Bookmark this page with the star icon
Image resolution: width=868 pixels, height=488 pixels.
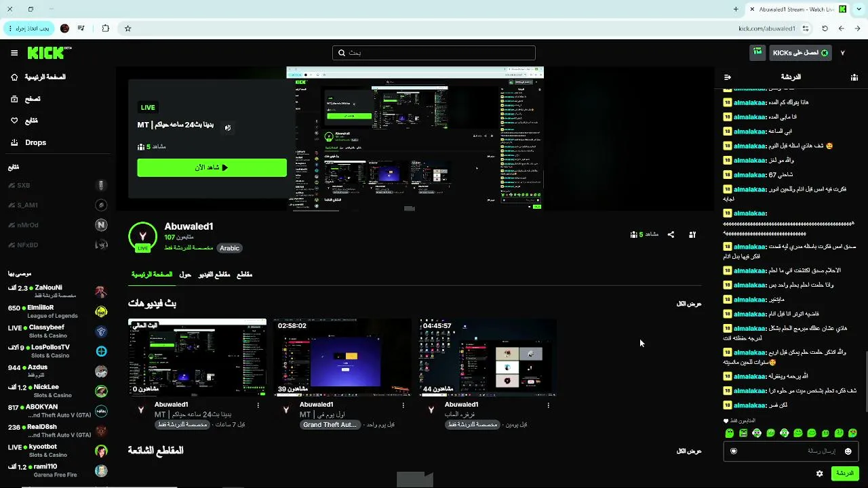127,28
